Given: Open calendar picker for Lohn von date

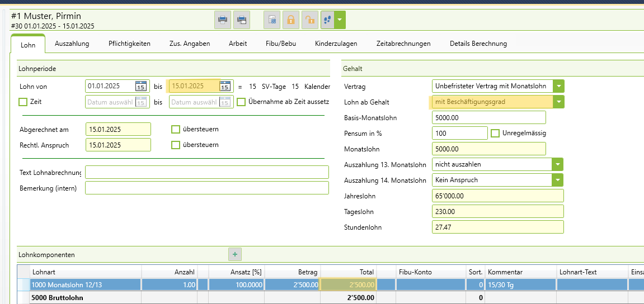Looking at the screenshot, I should (x=141, y=86).
